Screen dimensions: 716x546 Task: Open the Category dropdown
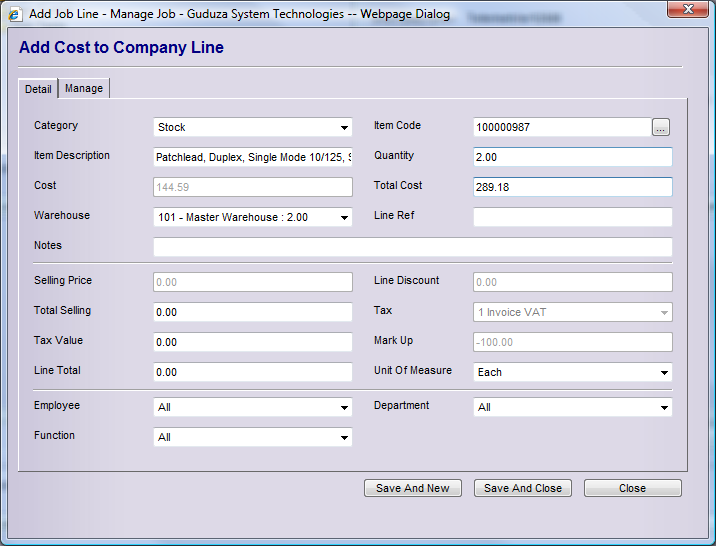click(253, 128)
